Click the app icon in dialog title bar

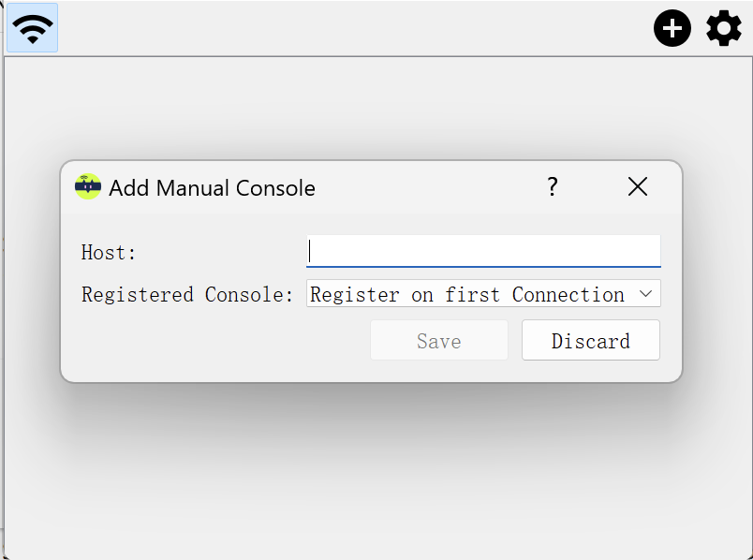[x=87, y=187]
